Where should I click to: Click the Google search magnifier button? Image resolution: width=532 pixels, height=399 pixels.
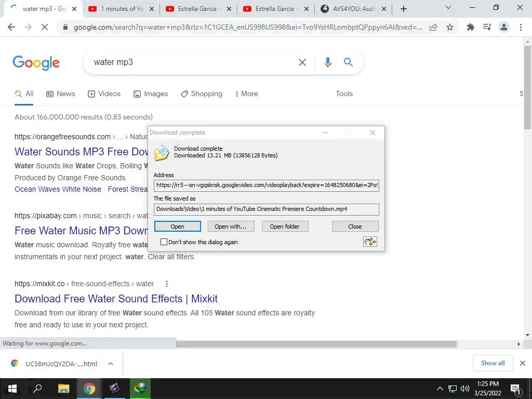click(348, 62)
